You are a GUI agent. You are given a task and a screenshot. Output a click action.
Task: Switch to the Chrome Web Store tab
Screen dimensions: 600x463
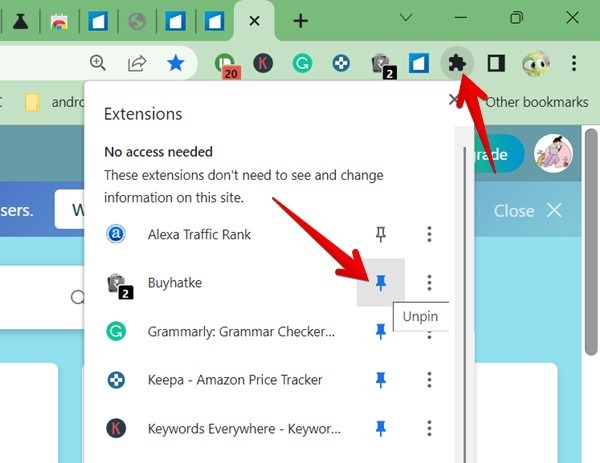click(59, 21)
